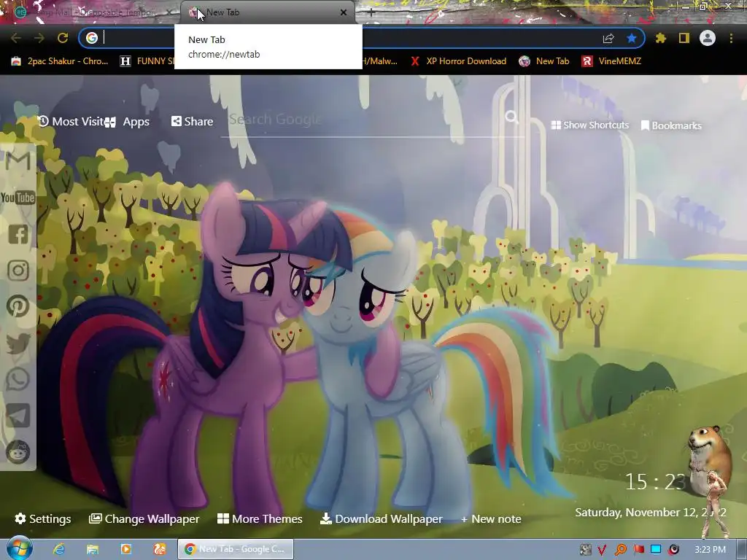Switch to the Temp Mail browser tab
Image resolution: width=747 pixels, height=560 pixels.
pyautogui.click(x=90, y=12)
